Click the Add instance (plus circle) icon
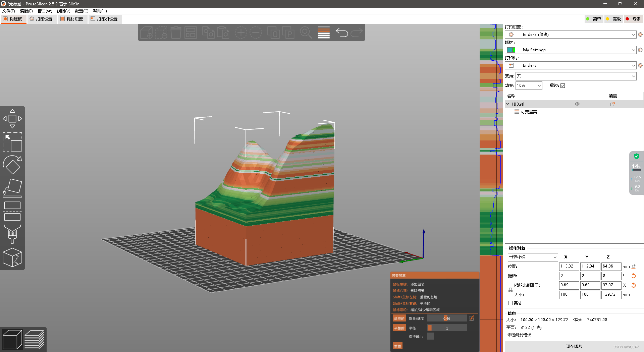This screenshot has height=352, width=644. (x=241, y=33)
